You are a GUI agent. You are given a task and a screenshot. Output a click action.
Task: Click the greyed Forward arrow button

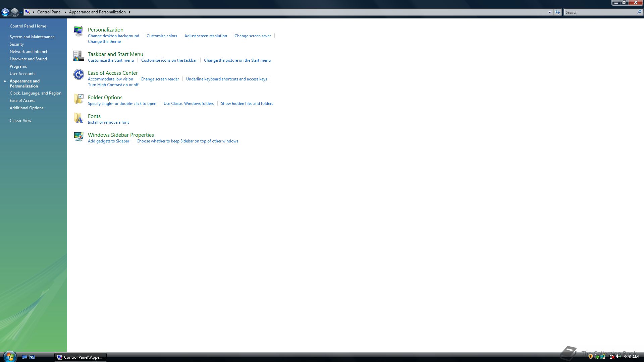tap(14, 12)
